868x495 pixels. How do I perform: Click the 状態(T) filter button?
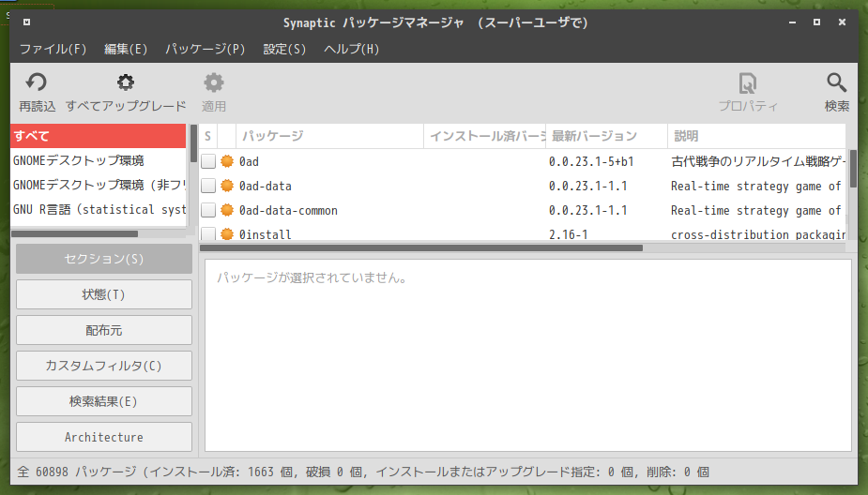[x=104, y=294]
